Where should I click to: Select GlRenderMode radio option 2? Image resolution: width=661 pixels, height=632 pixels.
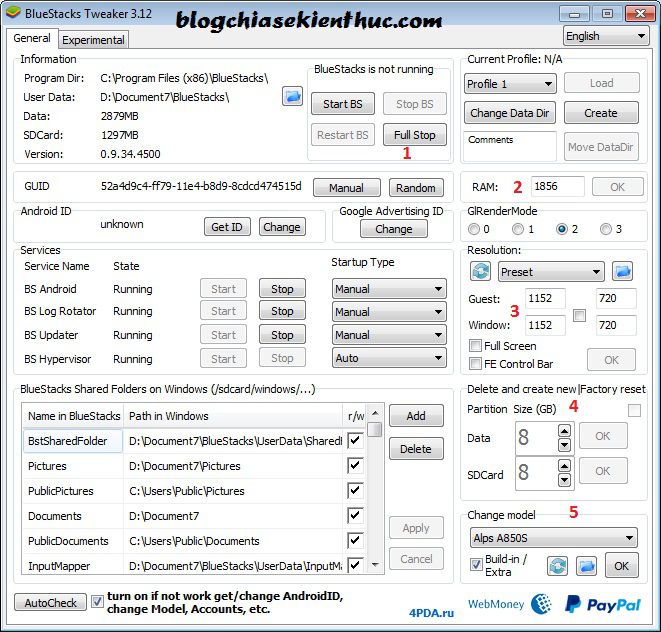pyautogui.click(x=562, y=229)
